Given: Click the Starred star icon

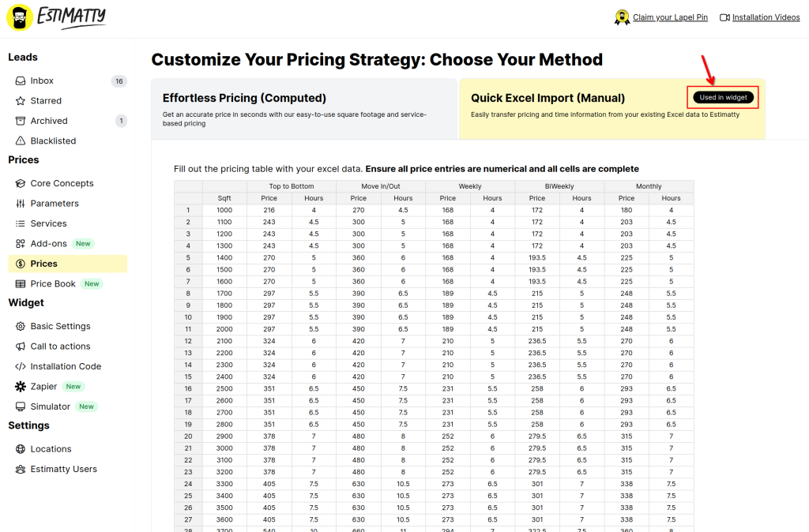Looking at the screenshot, I should [20, 101].
